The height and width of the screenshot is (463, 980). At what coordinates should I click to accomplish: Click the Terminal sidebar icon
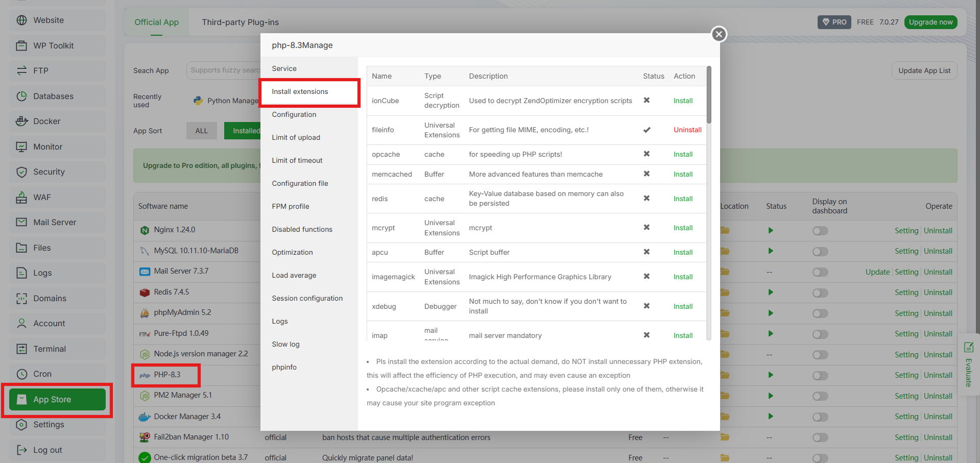[x=21, y=349]
